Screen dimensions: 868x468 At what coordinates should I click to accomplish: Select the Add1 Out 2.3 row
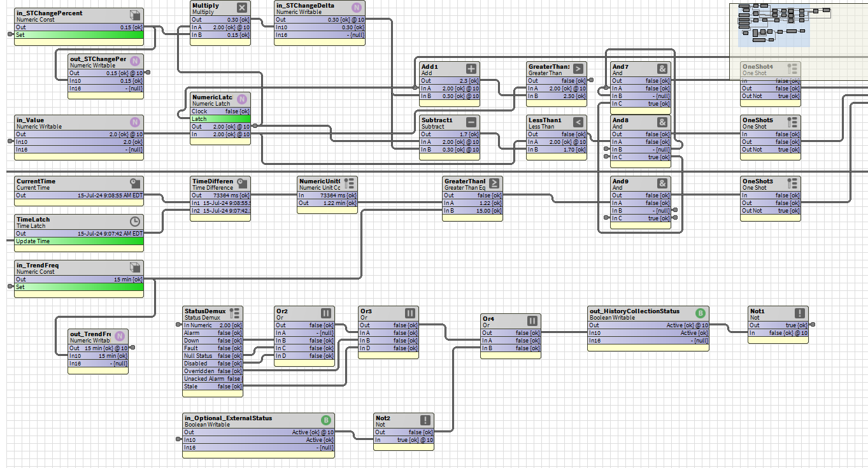(450, 81)
